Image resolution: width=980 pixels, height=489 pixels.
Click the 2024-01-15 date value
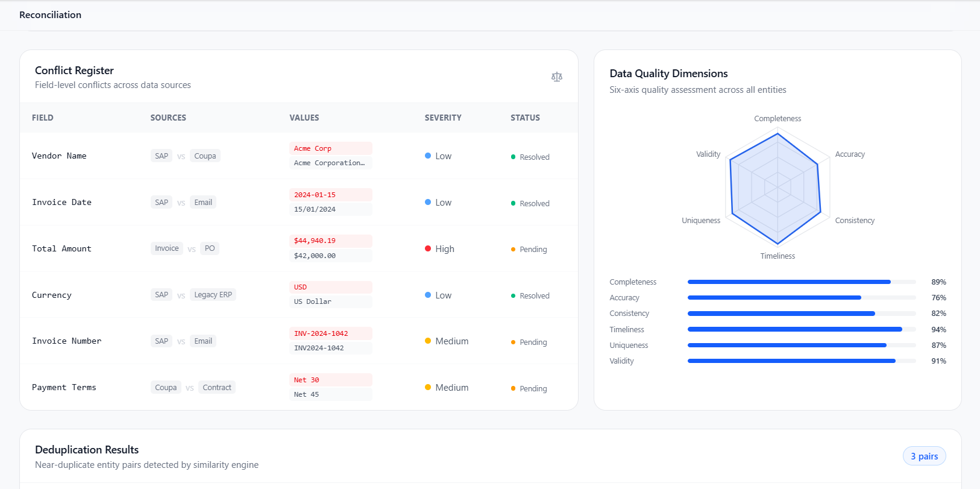tap(330, 195)
